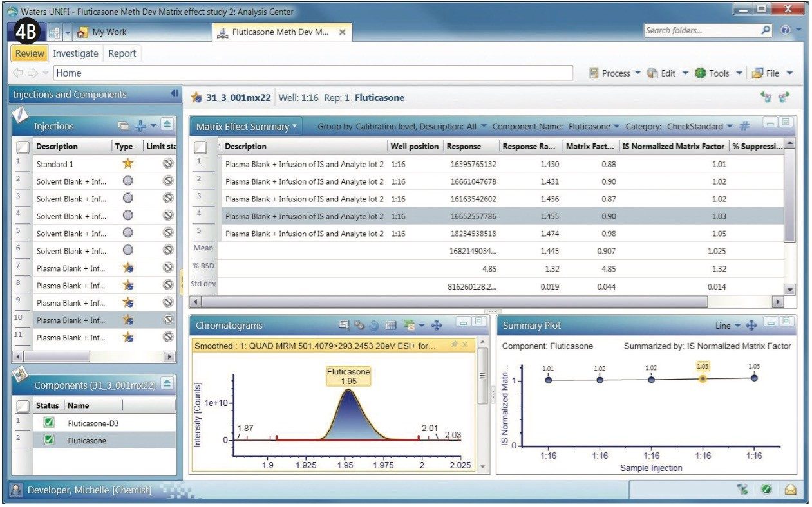Screen dimensions: 812x507
Task: Click the move arrows icon in Summary Plot
Action: [751, 326]
